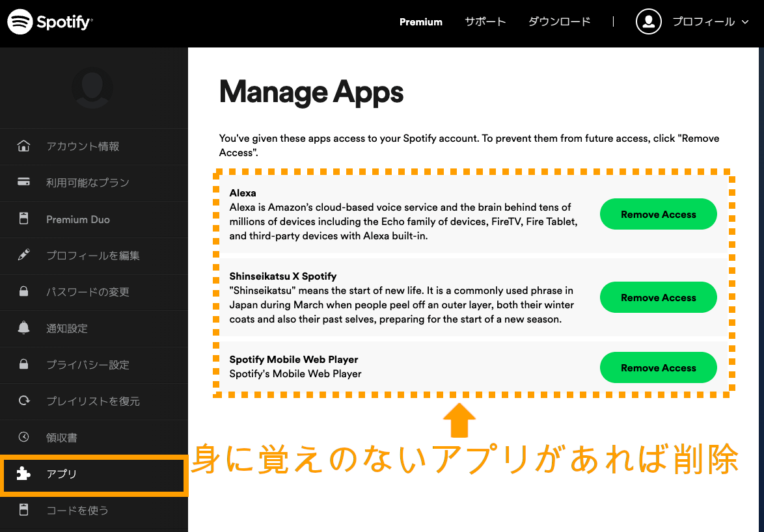Screen dimensions: 764x532
Task: Open the Premium menu item
Action: [420, 21]
